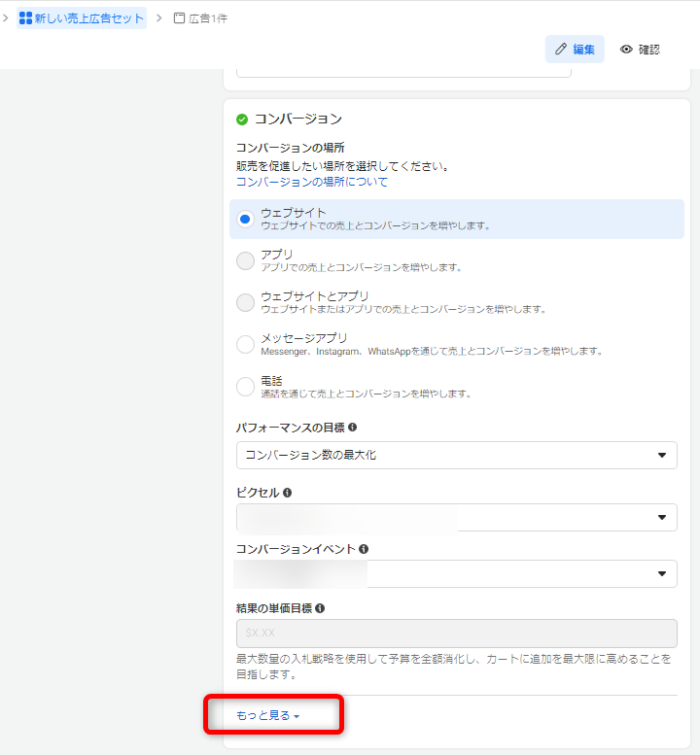Screen dimensions: 700x755
Task: Choose the メッセージアプリ radio option
Action: click(x=245, y=344)
